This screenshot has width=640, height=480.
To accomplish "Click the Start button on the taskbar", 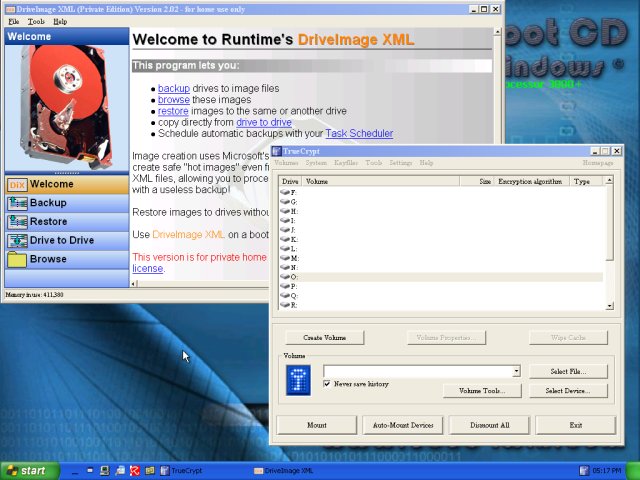I will (30, 471).
